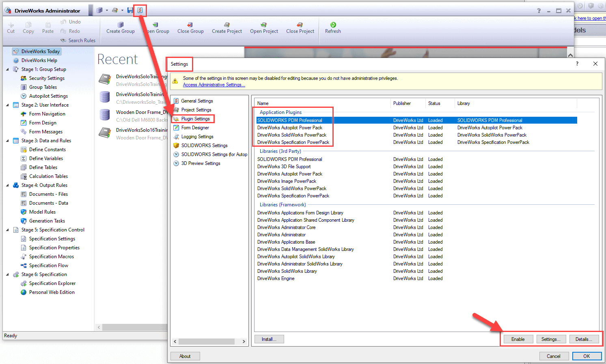This screenshot has height=364, width=606.
Task: Click right arrow of settings list scrollbar
Action: [244, 341]
